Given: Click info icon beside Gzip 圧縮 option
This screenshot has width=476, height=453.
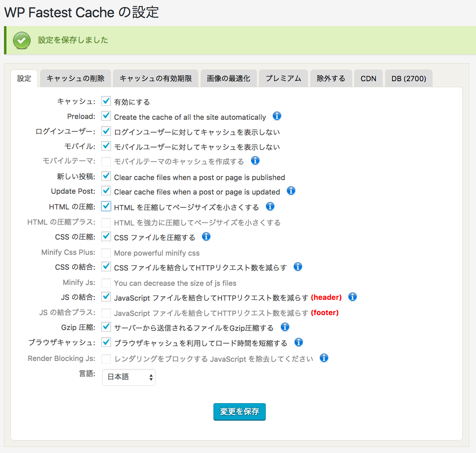Looking at the screenshot, I should 285,327.
